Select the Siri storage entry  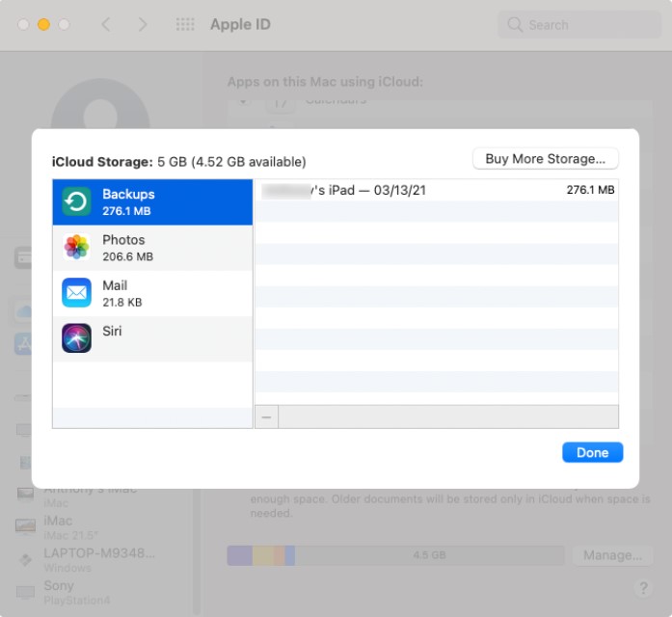[152, 339]
